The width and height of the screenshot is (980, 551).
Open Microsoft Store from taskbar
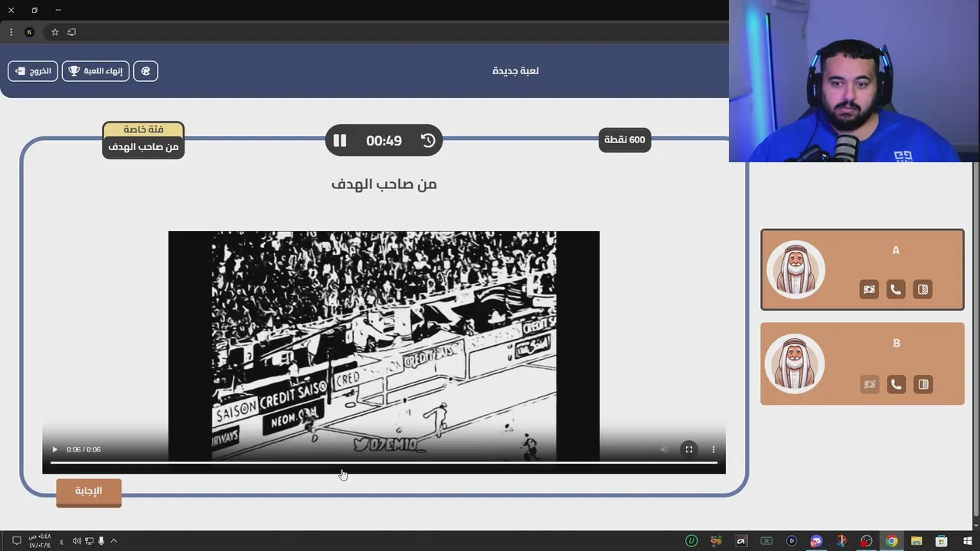[942, 541]
